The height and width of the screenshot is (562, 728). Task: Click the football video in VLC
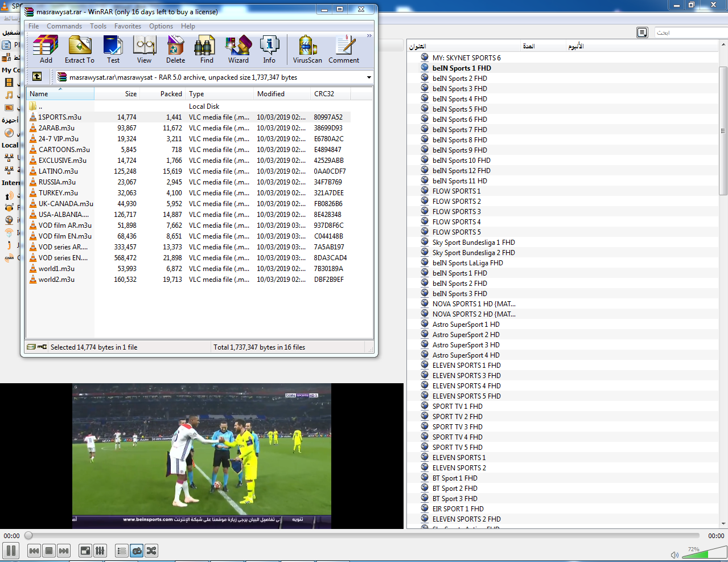point(201,456)
